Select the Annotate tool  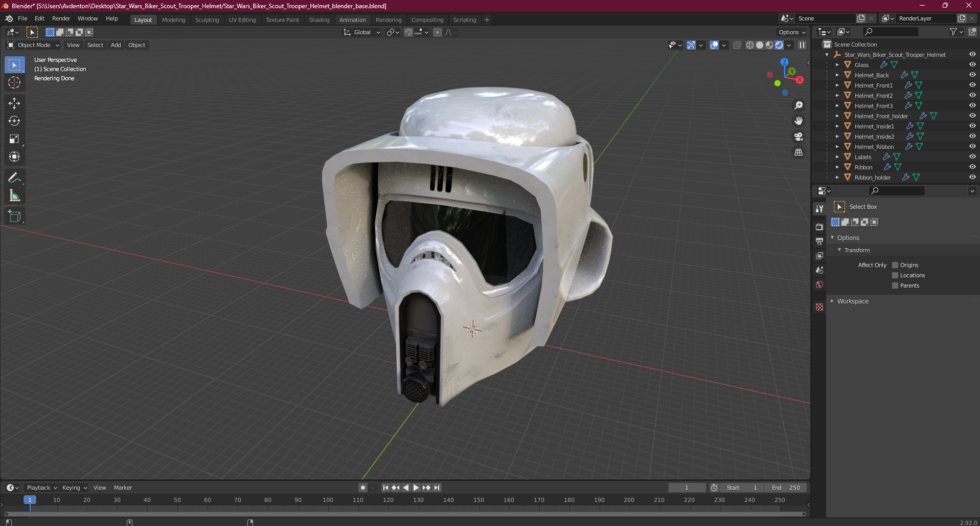pyautogui.click(x=14, y=178)
